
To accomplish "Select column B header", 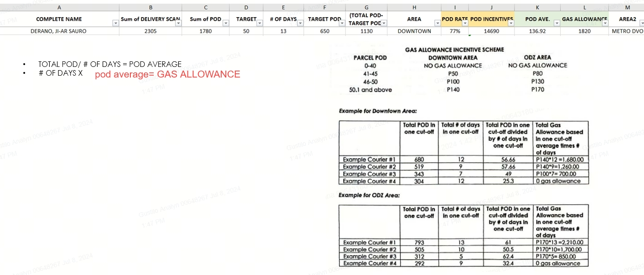I will click(x=151, y=7).
